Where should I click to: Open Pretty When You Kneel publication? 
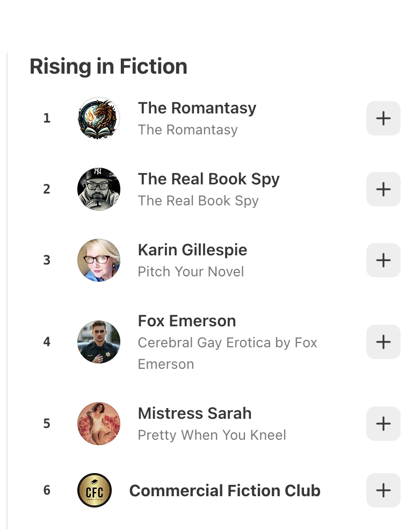[x=212, y=435]
